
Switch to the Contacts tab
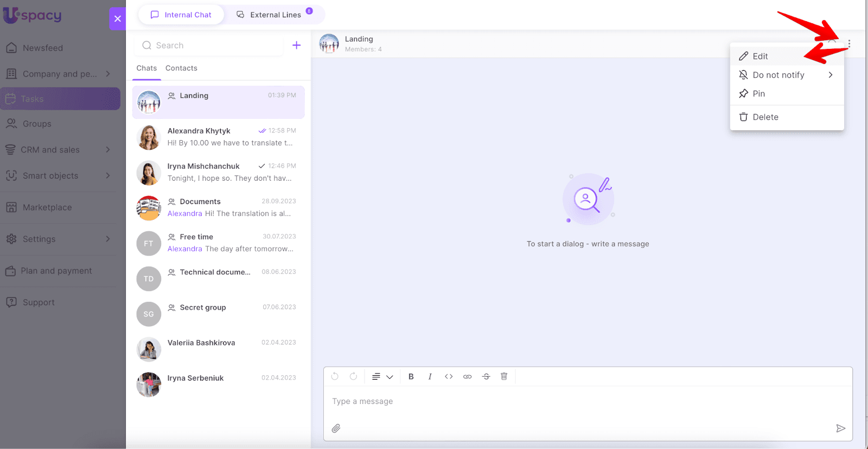[181, 68]
